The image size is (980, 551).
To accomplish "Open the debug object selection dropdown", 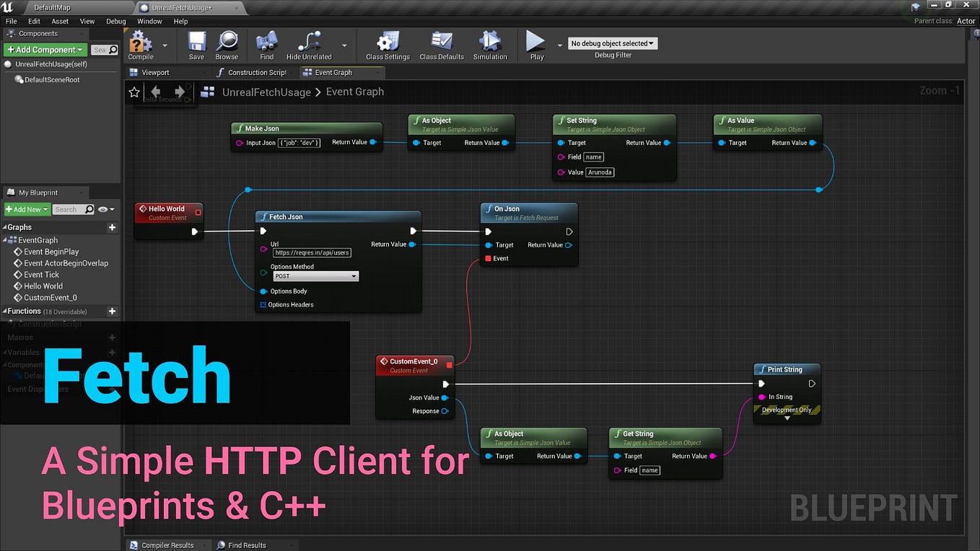I will [x=612, y=43].
